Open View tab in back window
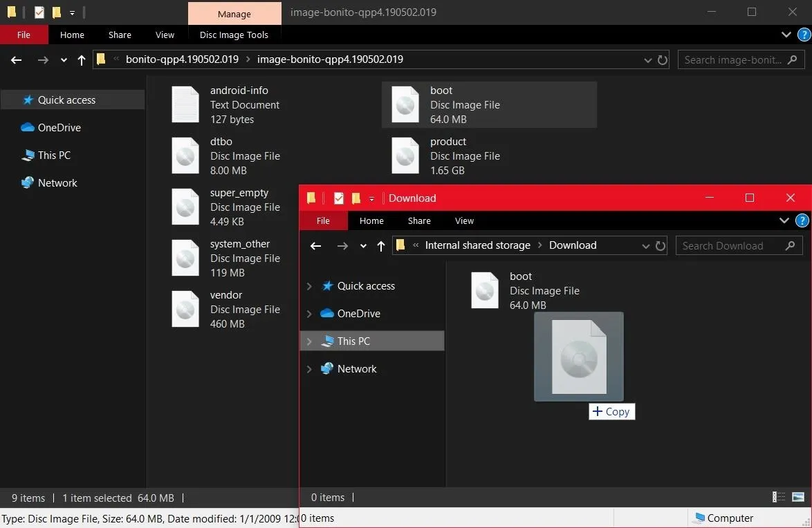812x528 pixels. [165, 35]
